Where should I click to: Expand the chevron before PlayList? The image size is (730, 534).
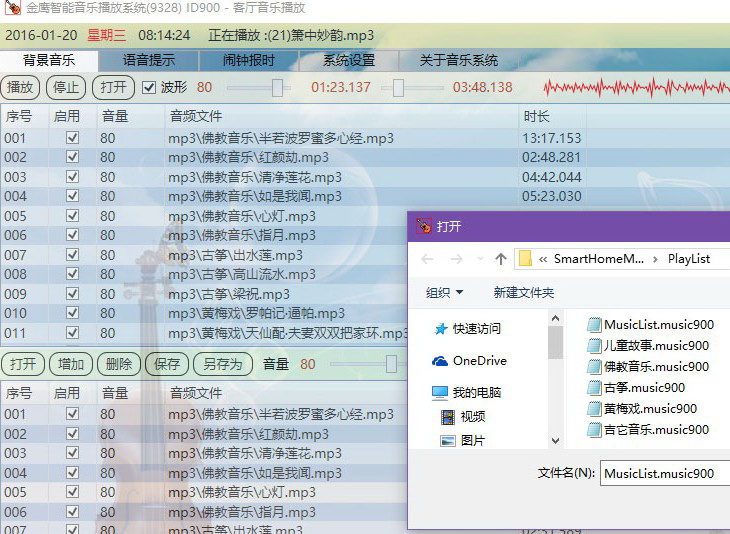tap(655, 259)
